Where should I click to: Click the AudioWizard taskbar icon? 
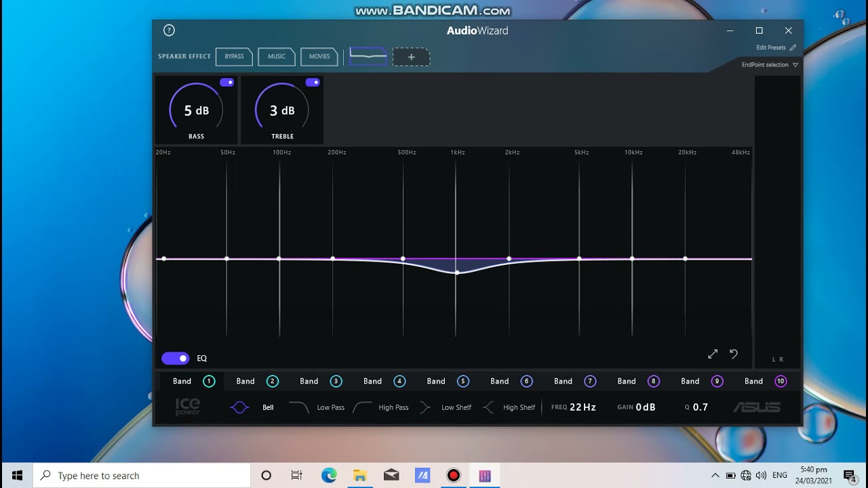coord(485,475)
